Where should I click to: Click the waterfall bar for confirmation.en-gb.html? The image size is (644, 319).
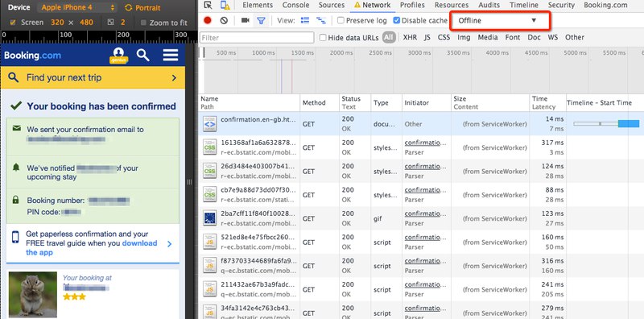tap(606, 124)
